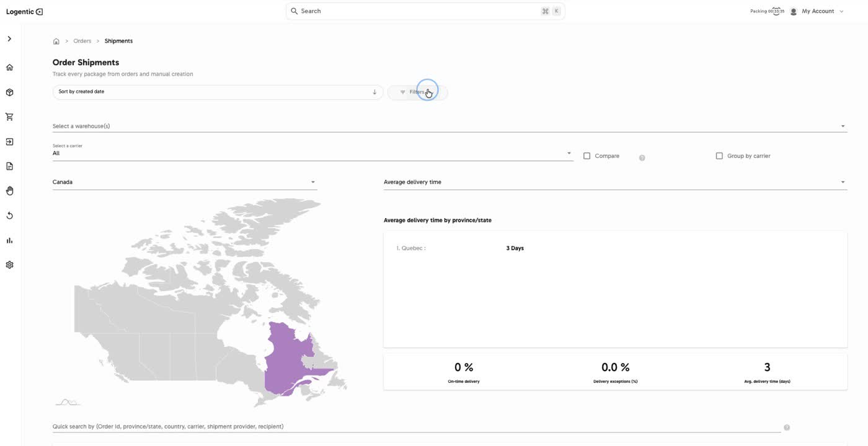868x446 pixels.
Task: Click the '1. Quebec :' list entry
Action: click(x=411, y=248)
